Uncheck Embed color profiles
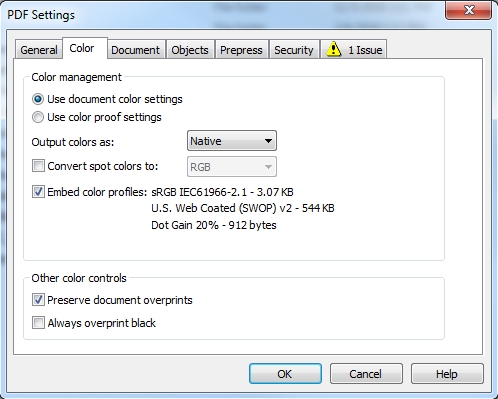The image size is (498, 399). tap(38, 192)
